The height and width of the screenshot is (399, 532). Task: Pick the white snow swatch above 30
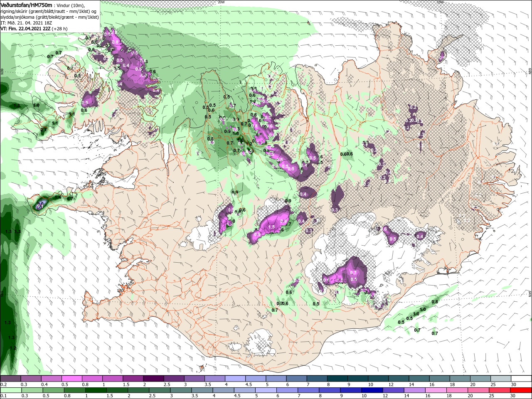(522, 379)
